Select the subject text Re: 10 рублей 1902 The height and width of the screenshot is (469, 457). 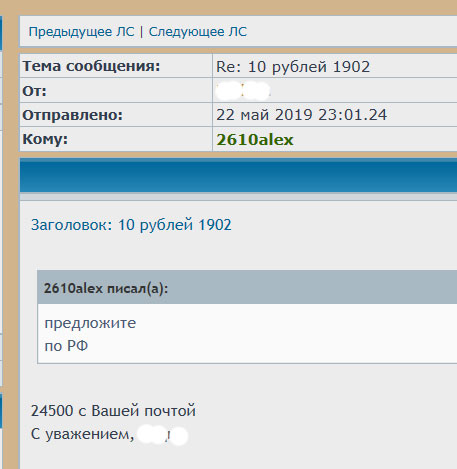pos(293,67)
